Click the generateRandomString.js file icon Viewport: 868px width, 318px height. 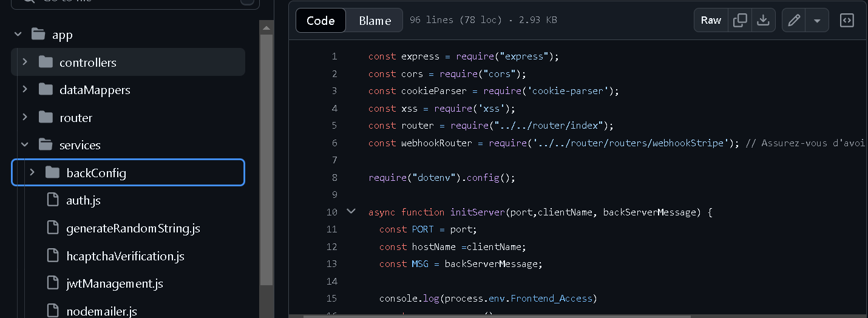coord(53,228)
